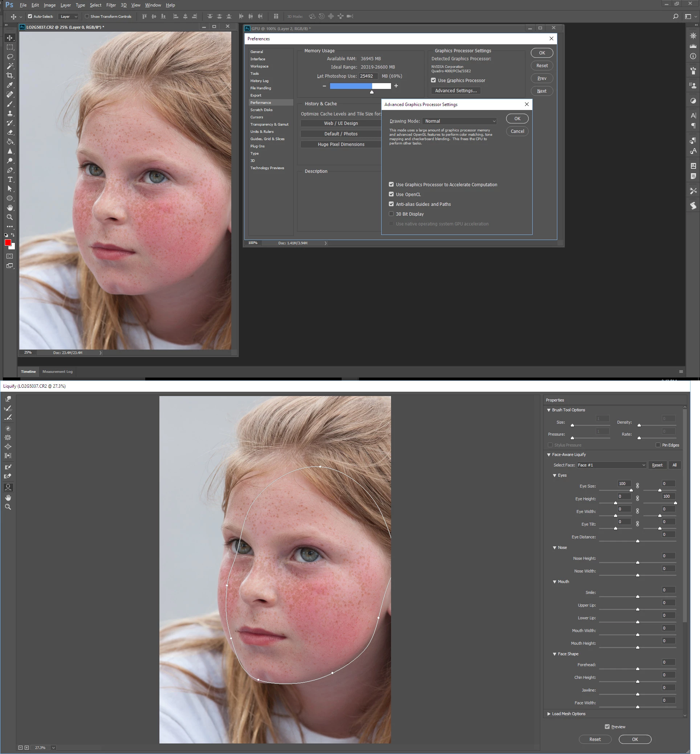Select the Hand tool in main toolbar
This screenshot has width=700, height=754.
tap(10, 208)
